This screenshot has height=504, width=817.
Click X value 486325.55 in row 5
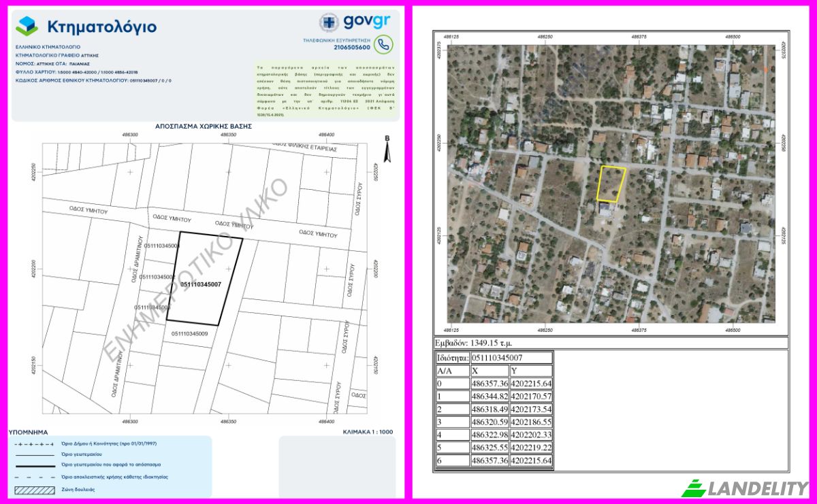click(490, 448)
